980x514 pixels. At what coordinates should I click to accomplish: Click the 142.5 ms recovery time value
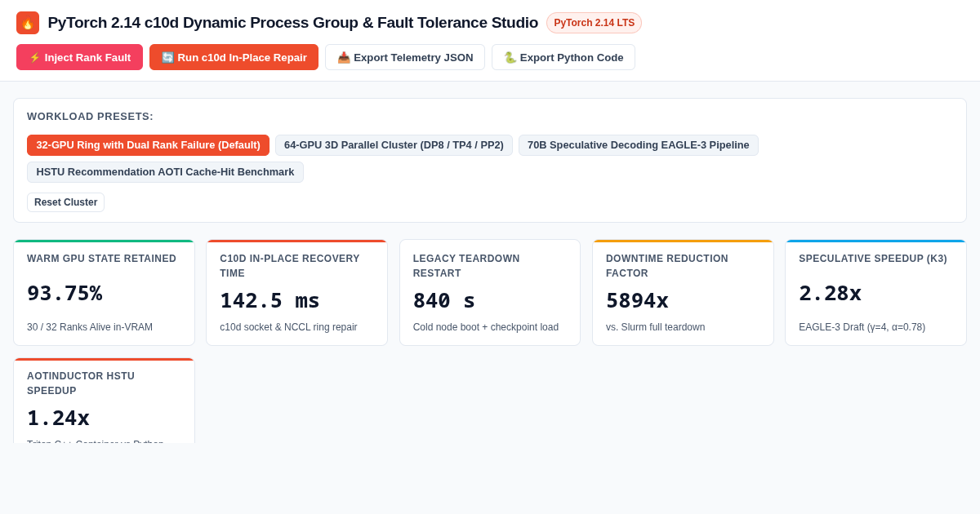coord(269,300)
